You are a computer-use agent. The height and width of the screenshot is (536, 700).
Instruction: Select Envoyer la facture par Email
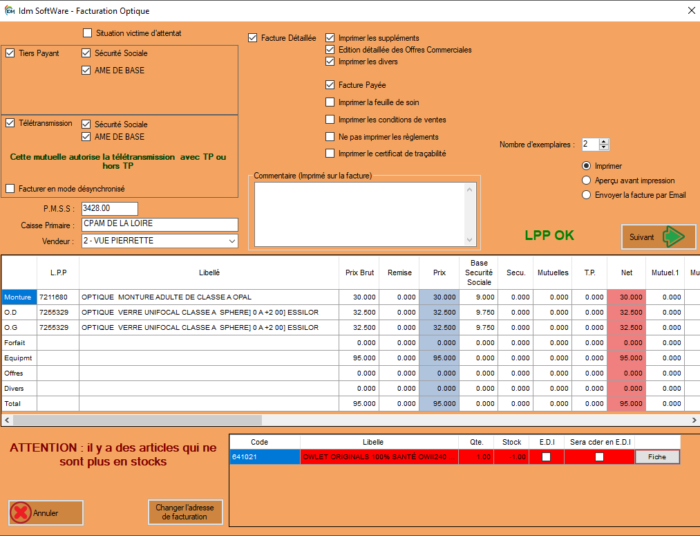[587, 195]
